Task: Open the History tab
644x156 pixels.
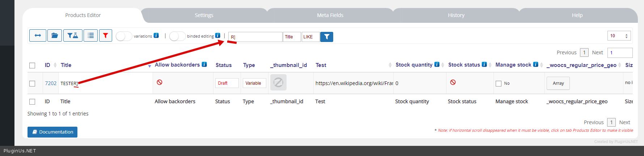Action: click(456, 15)
